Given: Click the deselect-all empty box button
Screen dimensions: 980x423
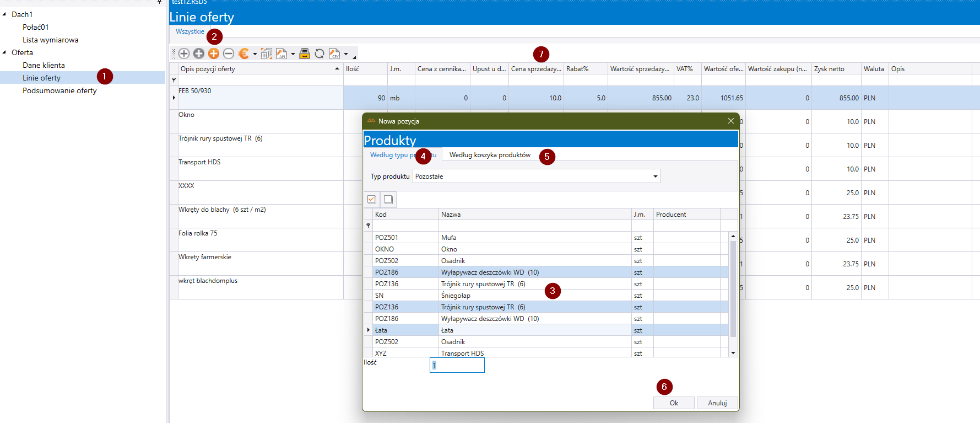Looking at the screenshot, I should click(x=388, y=200).
